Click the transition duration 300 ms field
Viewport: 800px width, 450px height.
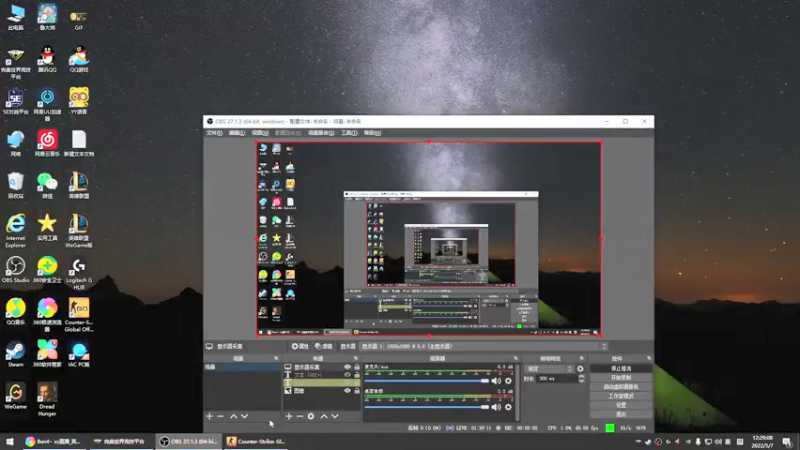pos(557,379)
